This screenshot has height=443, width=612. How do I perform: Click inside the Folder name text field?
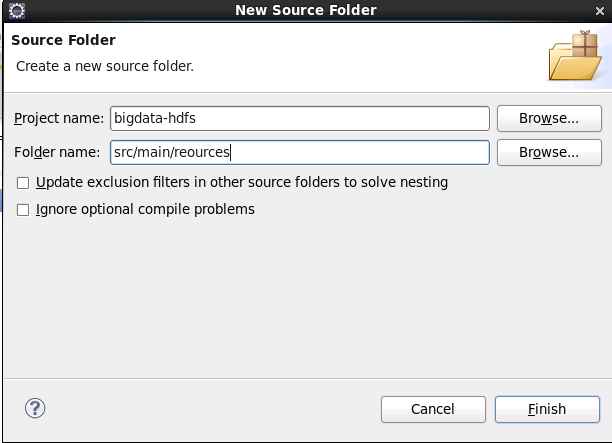pos(300,152)
